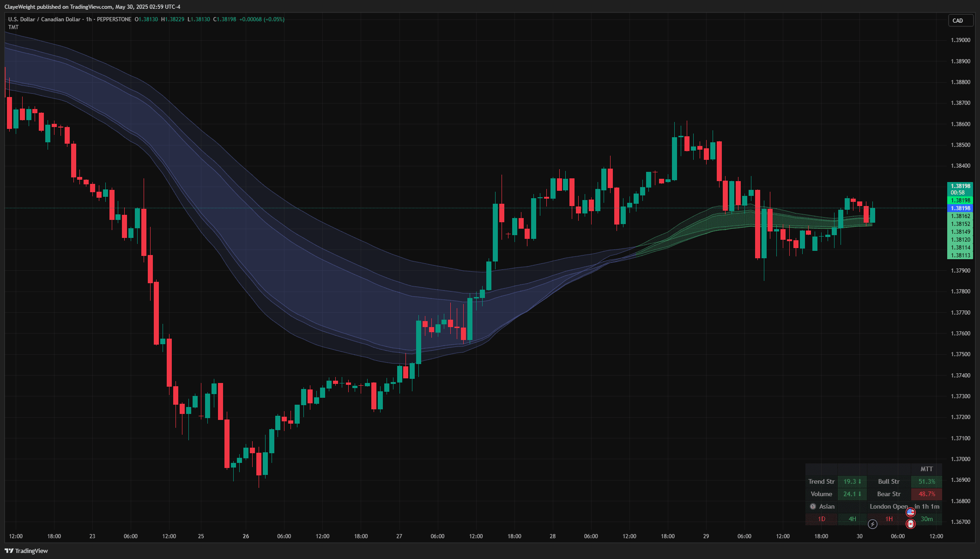980x559 pixels.
Task: Click the Canada flag session icon
Action: (910, 524)
